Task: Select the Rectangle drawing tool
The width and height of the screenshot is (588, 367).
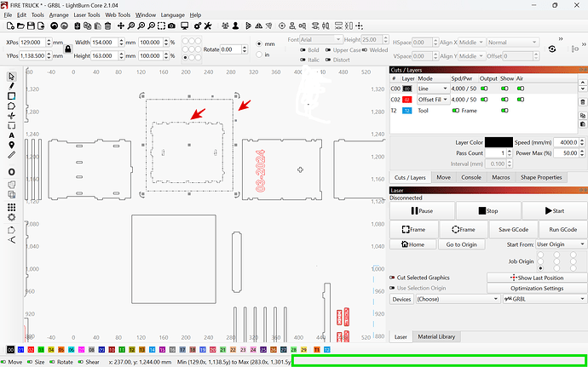Action: [x=11, y=96]
